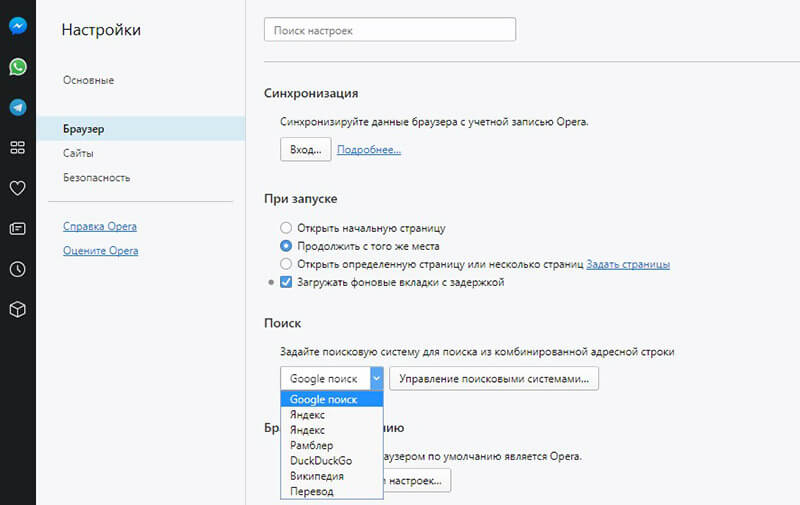This screenshot has height=505, width=800.
Task: Choose 'Перевод' from search engine list
Action: click(x=332, y=491)
